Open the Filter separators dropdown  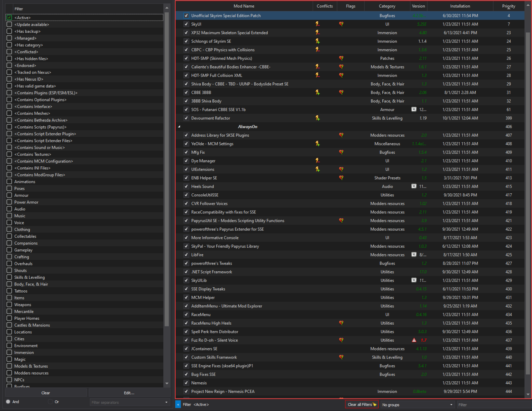point(129,402)
